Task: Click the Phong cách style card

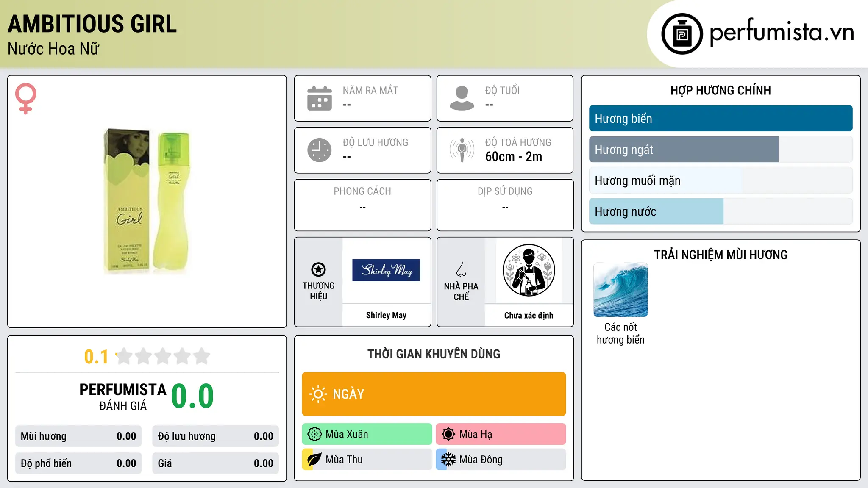Action: (362, 205)
